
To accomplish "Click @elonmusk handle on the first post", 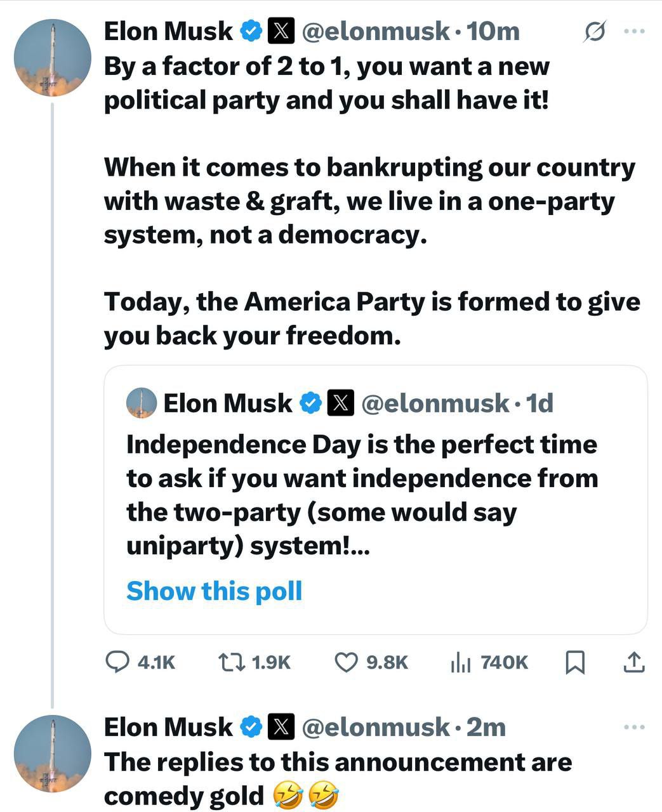I will point(375,31).
